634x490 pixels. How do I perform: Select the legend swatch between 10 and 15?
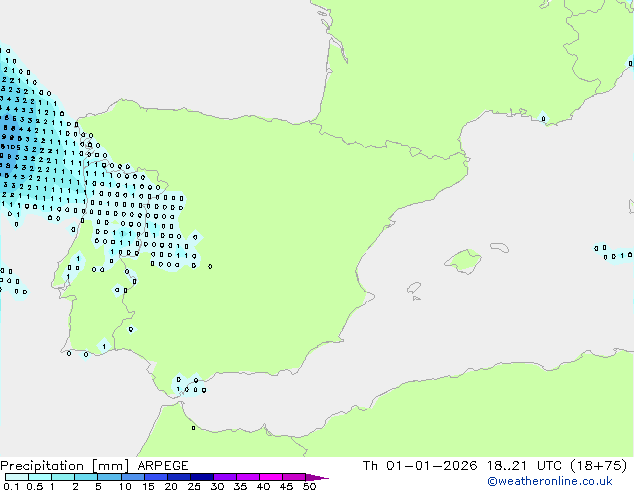coord(134,478)
